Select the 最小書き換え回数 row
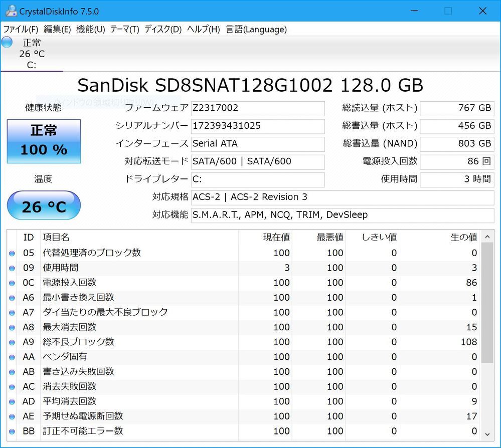501x448 pixels. coord(243,298)
